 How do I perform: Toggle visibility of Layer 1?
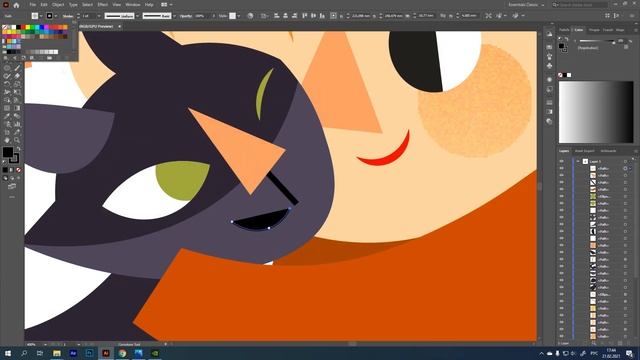coord(562,161)
